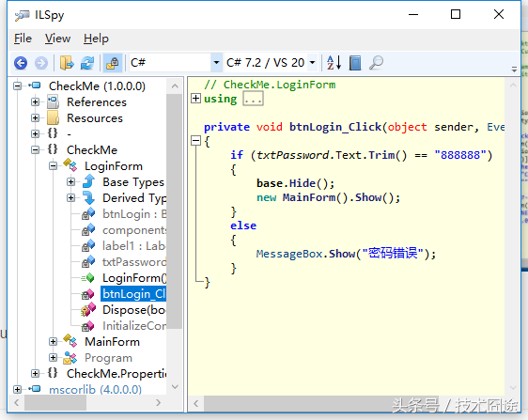
Task: Sort assembly list with the A-Z icon
Action: coord(334,63)
